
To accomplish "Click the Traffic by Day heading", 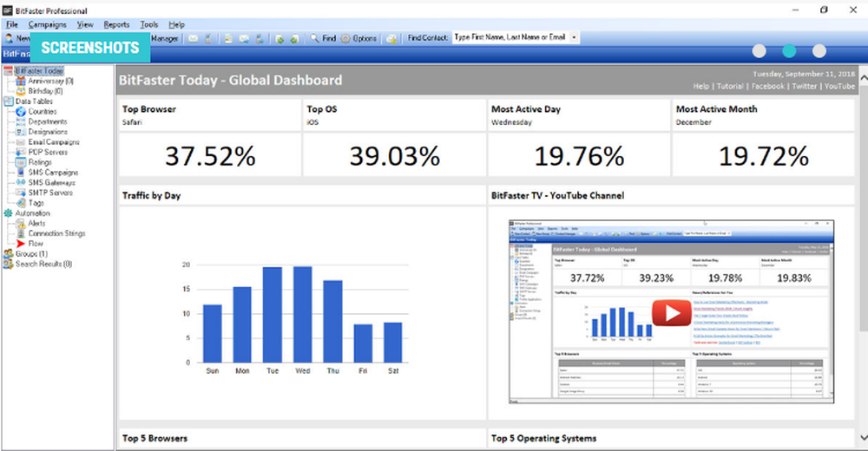I will click(151, 195).
